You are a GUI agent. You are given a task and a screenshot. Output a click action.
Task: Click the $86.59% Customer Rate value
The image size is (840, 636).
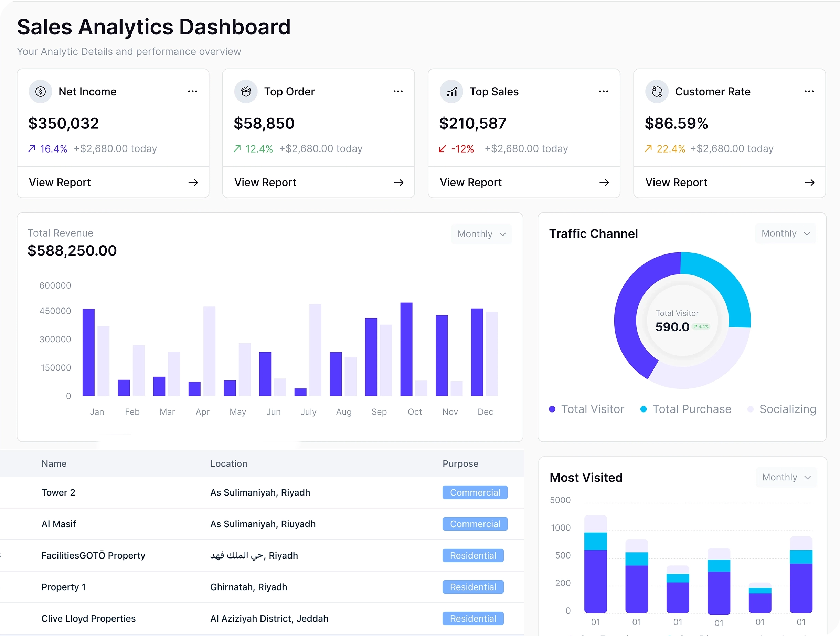676,124
